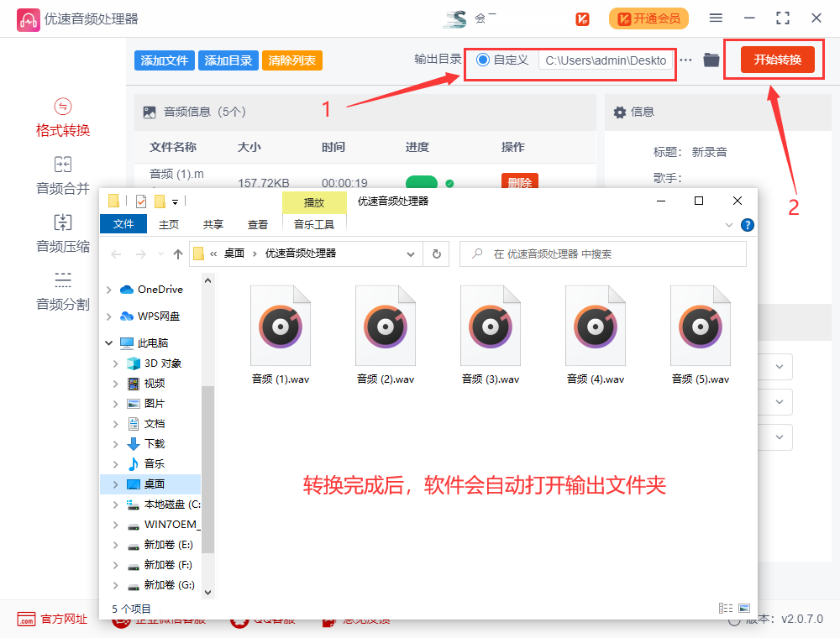Click the green progress bar of 音频 (1)
This screenshot has height=638, width=840.
pyautogui.click(x=421, y=181)
